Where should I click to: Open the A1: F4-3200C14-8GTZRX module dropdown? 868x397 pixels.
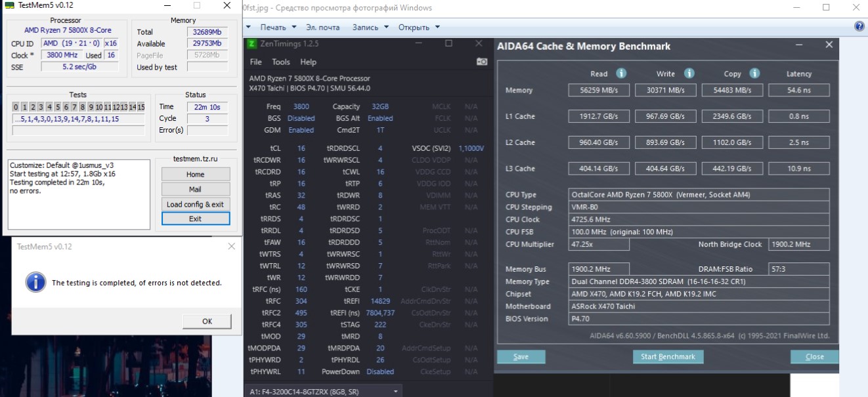point(324,391)
